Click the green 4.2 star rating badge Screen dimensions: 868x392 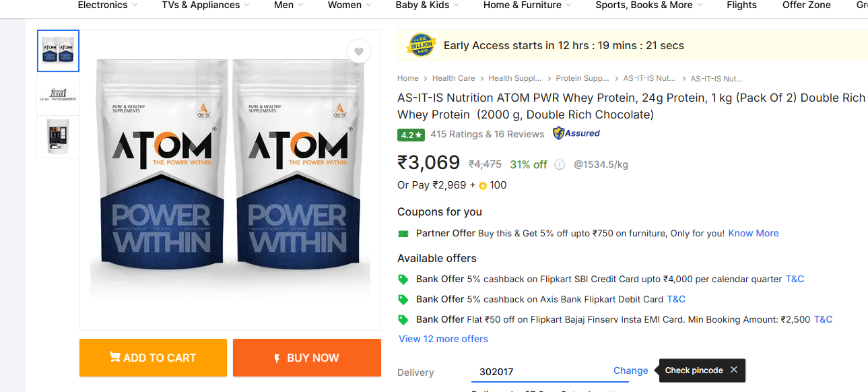tap(411, 135)
